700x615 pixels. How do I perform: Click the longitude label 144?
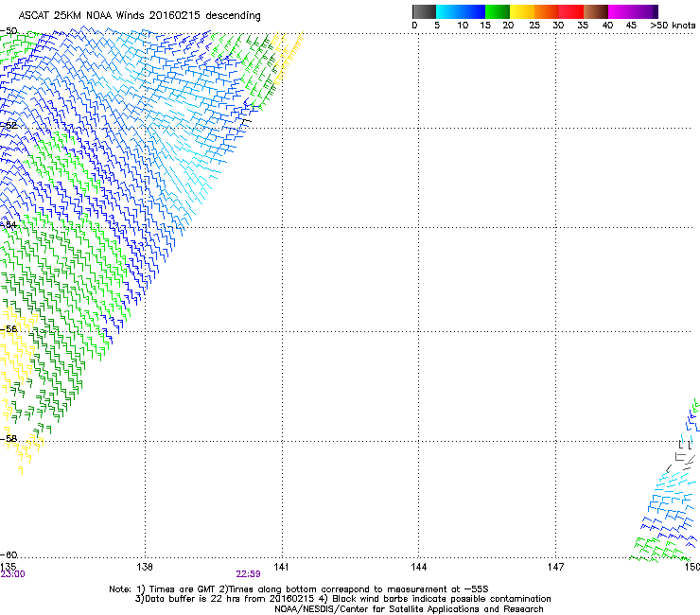418,567
